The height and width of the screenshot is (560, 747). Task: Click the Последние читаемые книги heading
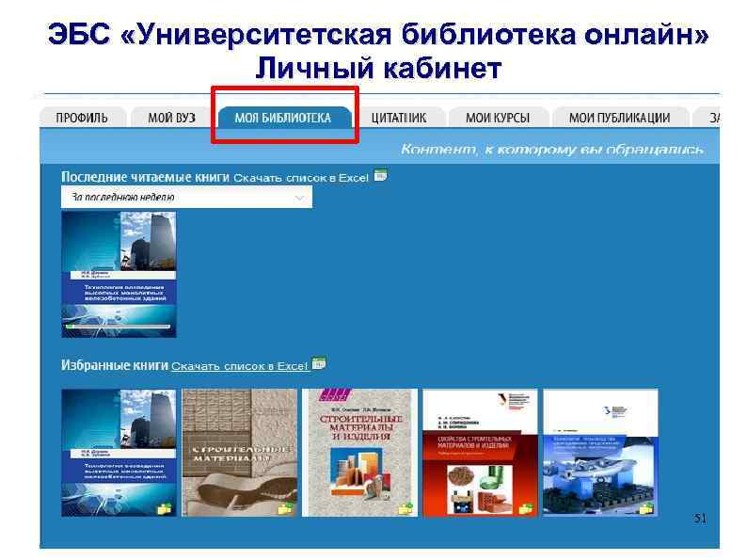(x=145, y=177)
